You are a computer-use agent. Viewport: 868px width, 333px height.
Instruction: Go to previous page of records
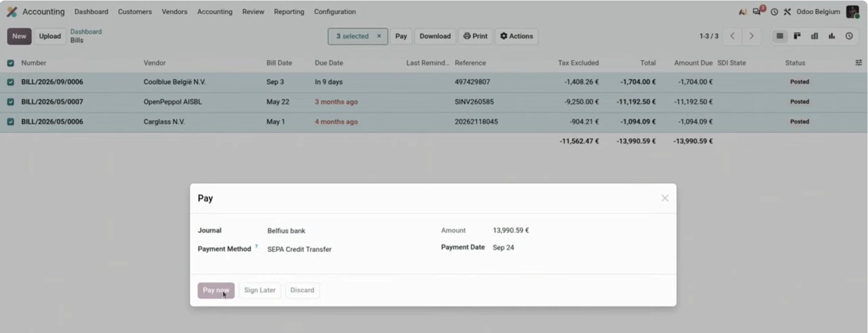pos(732,36)
